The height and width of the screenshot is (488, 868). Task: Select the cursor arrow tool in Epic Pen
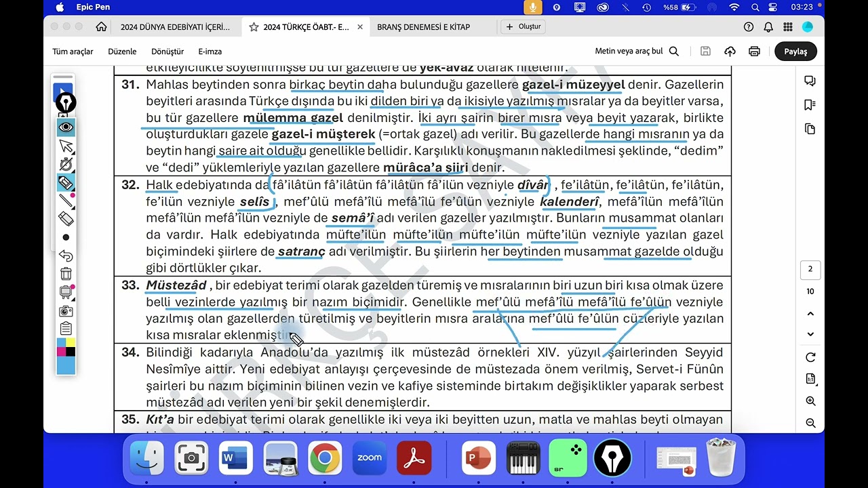click(x=66, y=146)
